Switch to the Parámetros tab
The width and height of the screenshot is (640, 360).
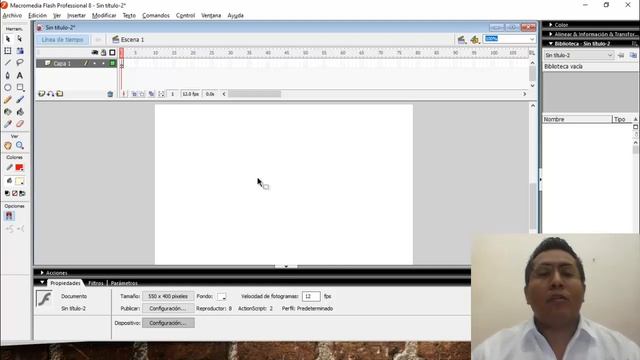coord(124,283)
